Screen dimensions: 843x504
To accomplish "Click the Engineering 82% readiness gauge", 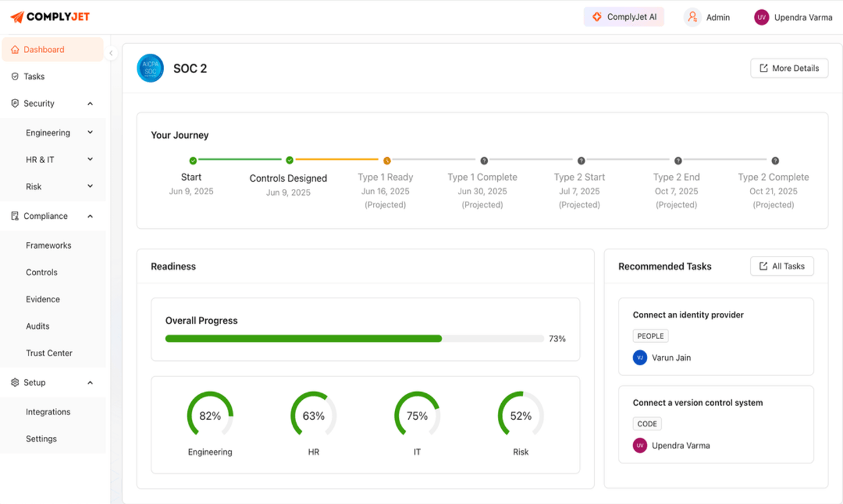I will pos(210,416).
